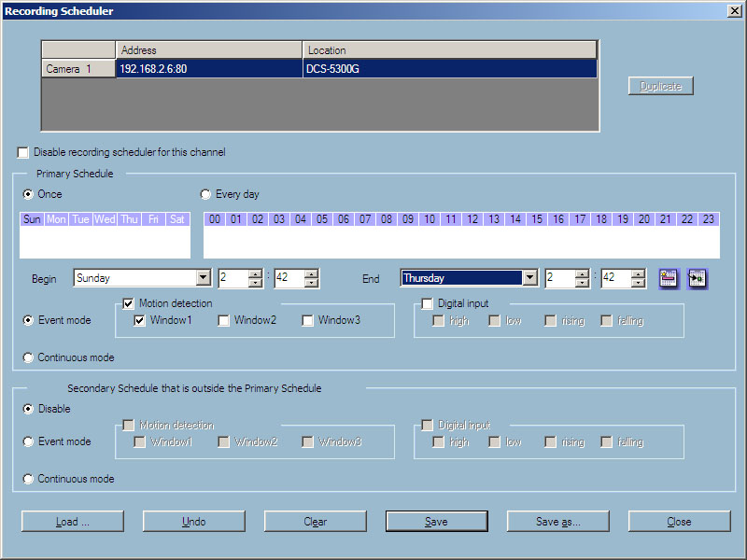Toggle the Digital input checkbox
747x560 pixels.
click(x=428, y=303)
